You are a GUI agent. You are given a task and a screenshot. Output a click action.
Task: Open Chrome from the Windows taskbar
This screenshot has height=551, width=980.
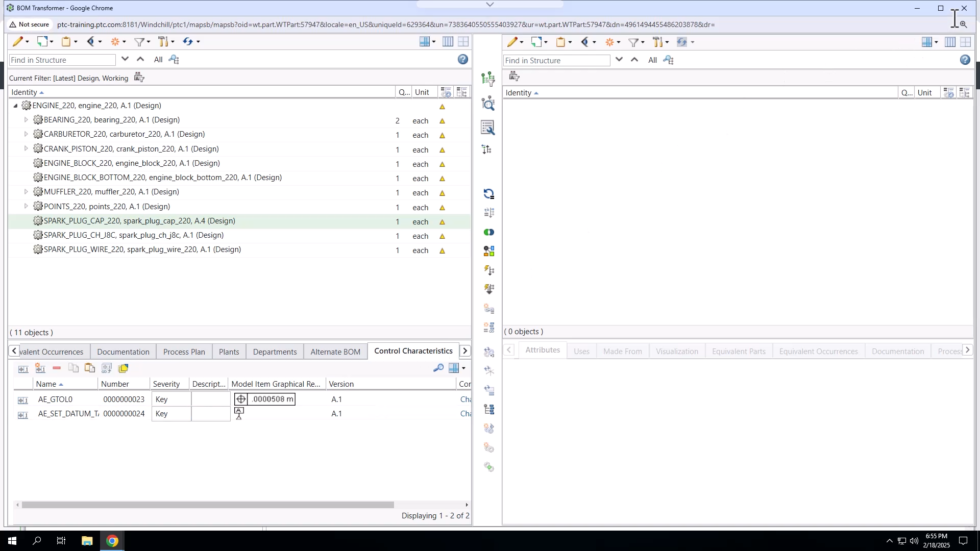tap(112, 540)
